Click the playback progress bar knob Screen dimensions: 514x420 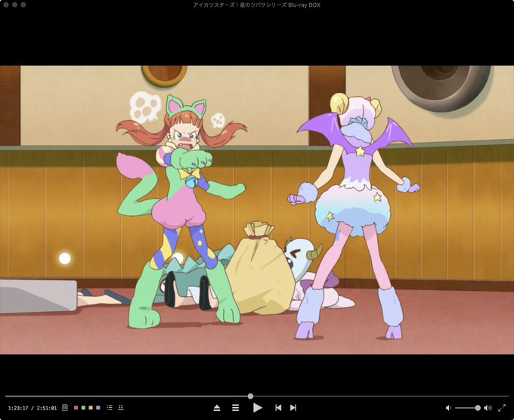pyautogui.click(x=250, y=396)
